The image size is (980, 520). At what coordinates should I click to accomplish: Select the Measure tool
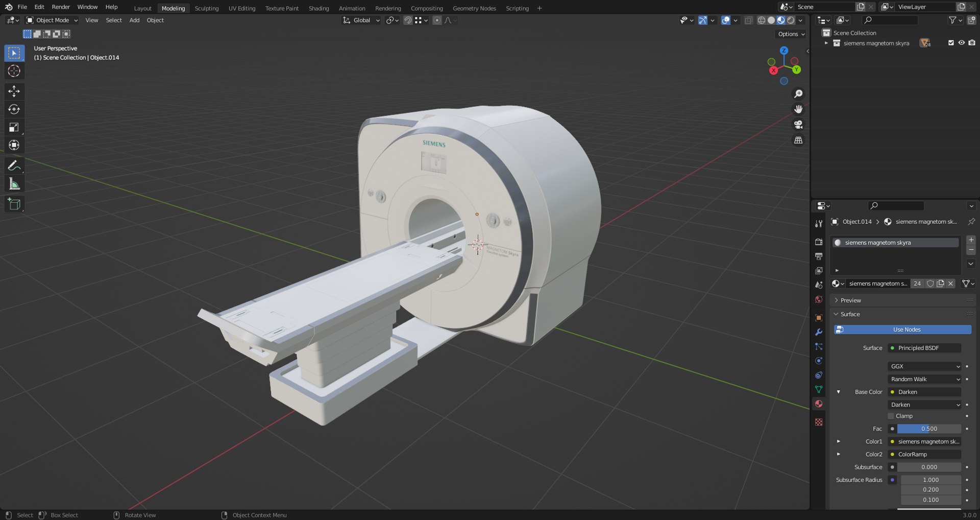coord(14,184)
